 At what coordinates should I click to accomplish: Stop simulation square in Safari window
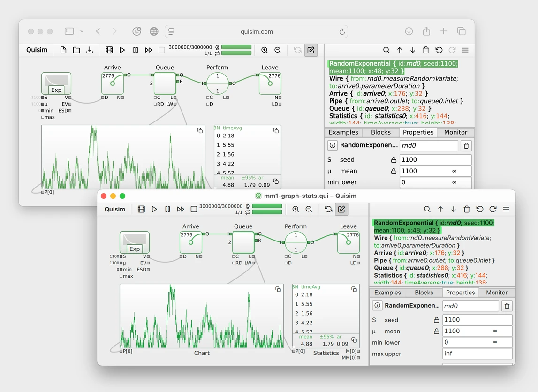(162, 50)
